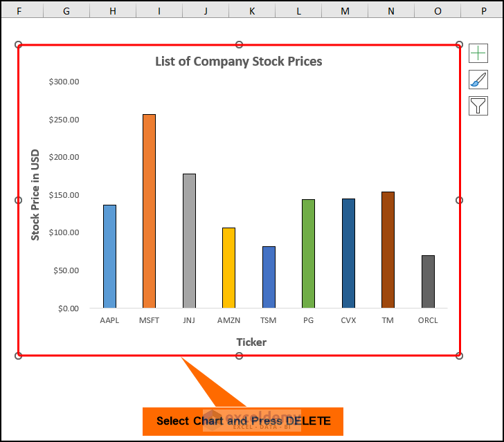Open the Chart Filters funnel button
This screenshot has width=504, height=442.
pyautogui.click(x=478, y=106)
